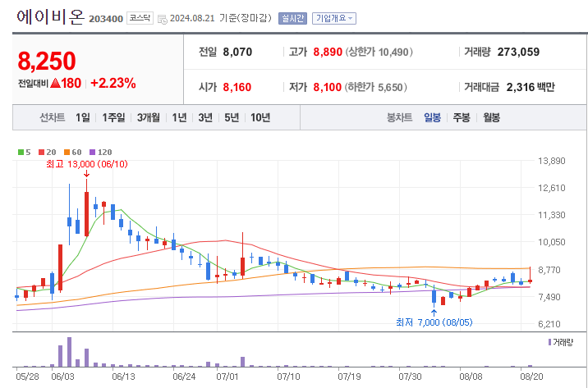Click the 08/20 date axis label

click(x=531, y=376)
